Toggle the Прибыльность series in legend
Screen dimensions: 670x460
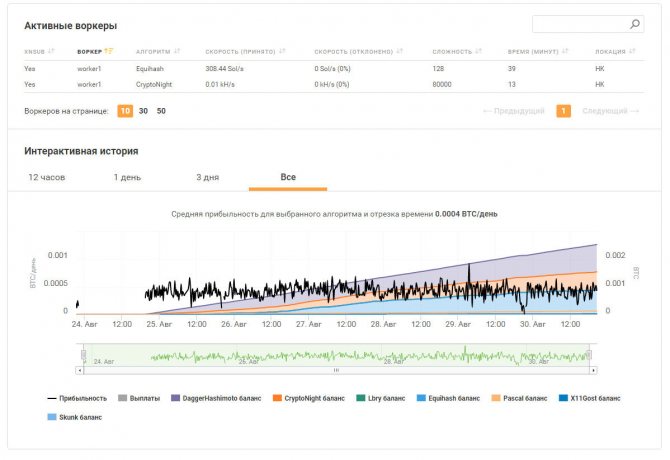[x=76, y=398]
